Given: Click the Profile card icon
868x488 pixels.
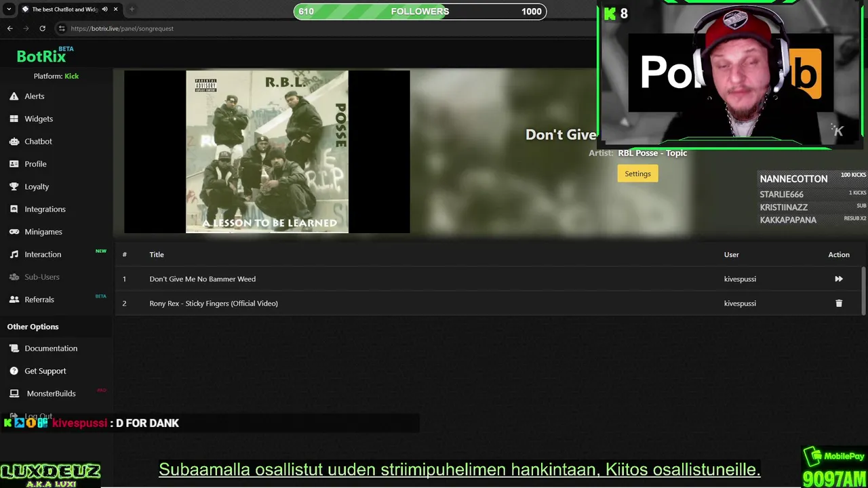Looking at the screenshot, I should click(x=14, y=164).
